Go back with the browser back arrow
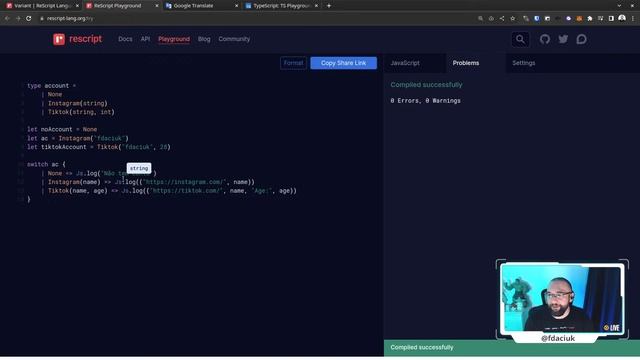This screenshot has height=360, width=640. (7, 18)
